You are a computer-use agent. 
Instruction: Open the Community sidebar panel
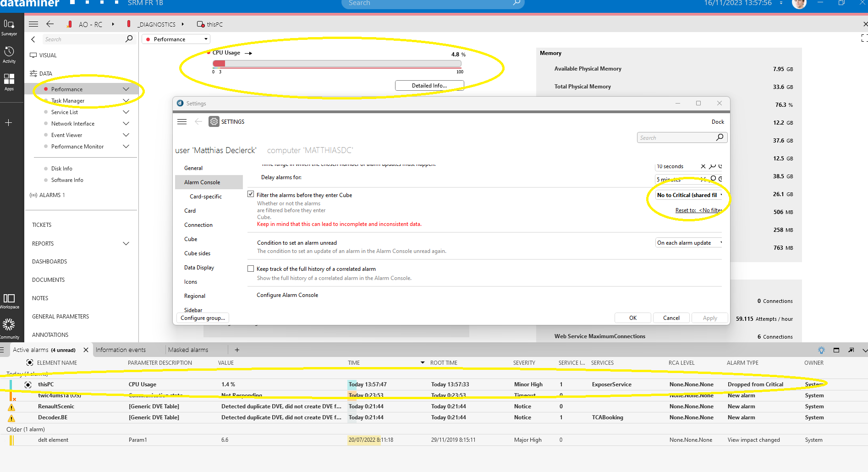9,329
